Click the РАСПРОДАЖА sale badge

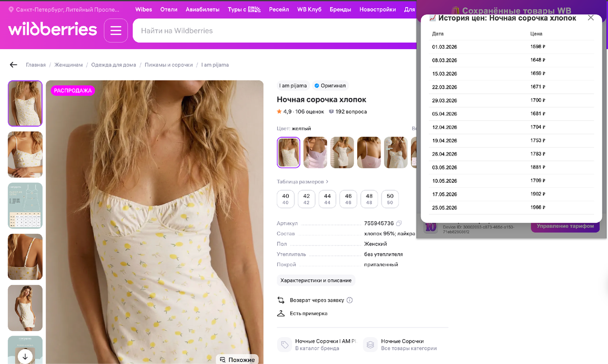point(72,91)
